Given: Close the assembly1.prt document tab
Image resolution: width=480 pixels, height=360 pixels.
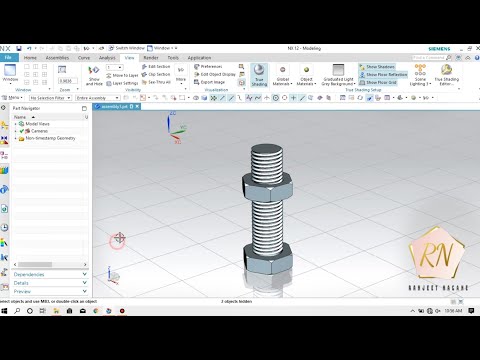Looking at the screenshot, I should 137,107.
